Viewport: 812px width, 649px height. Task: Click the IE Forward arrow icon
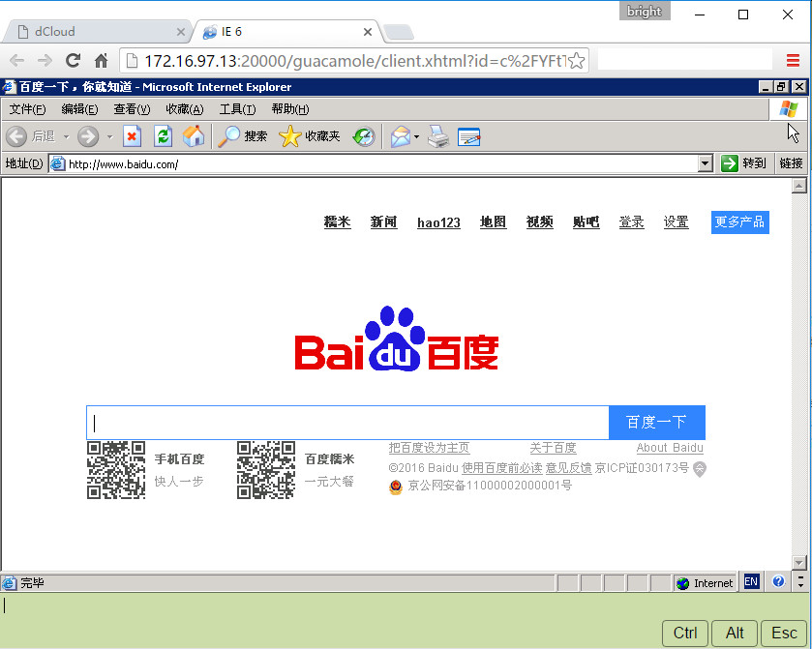click(87, 136)
